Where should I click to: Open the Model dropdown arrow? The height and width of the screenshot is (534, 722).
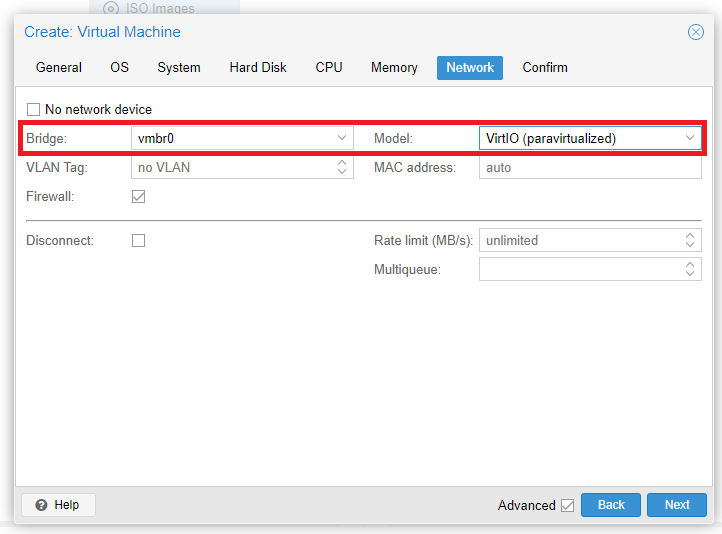(x=689, y=138)
